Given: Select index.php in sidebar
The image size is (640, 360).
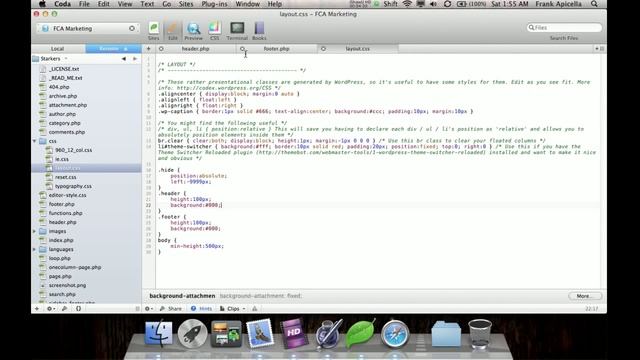Looking at the screenshot, I should (61, 240).
